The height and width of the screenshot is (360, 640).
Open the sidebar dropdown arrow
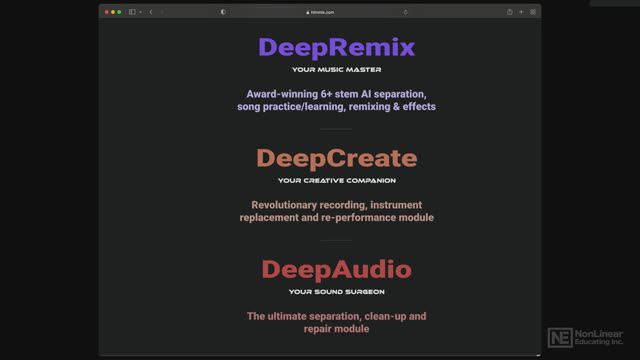[140, 12]
